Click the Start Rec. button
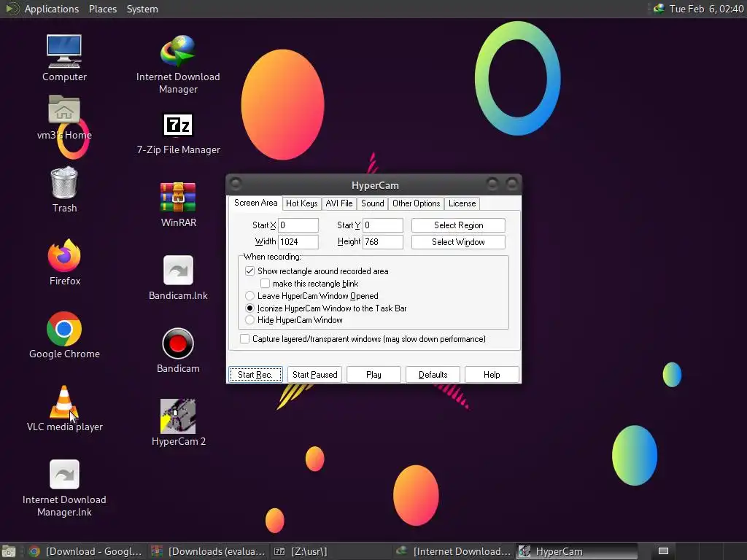 pyautogui.click(x=255, y=374)
